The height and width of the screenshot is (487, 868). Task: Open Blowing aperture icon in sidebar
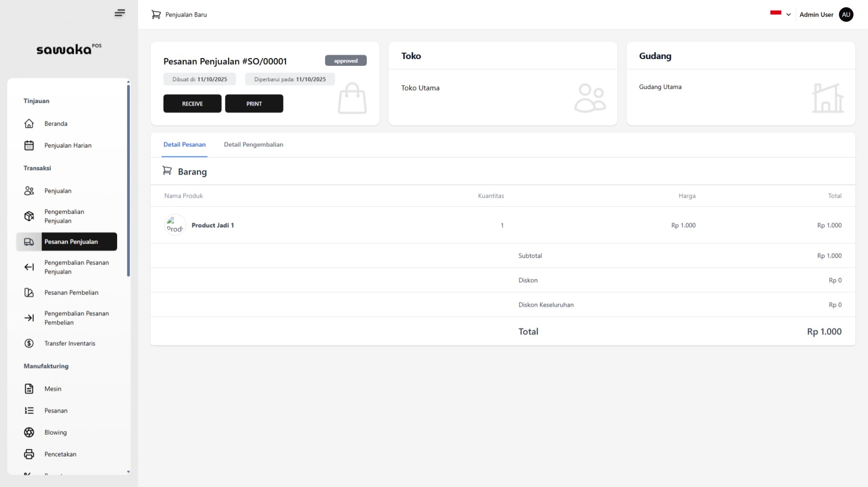[29, 432]
